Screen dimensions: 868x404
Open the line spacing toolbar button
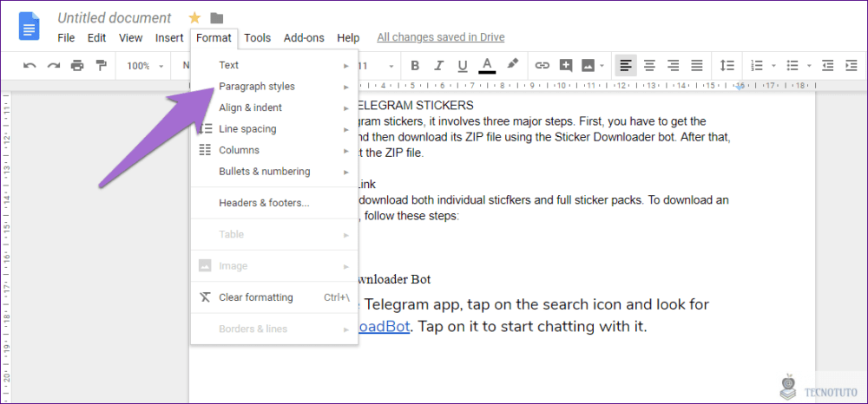[x=727, y=66]
